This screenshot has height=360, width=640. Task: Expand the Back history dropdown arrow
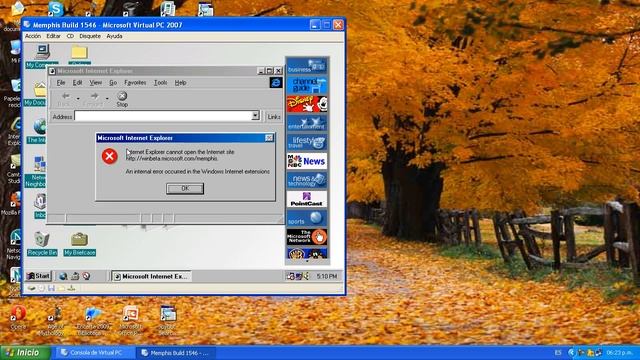click(78, 99)
